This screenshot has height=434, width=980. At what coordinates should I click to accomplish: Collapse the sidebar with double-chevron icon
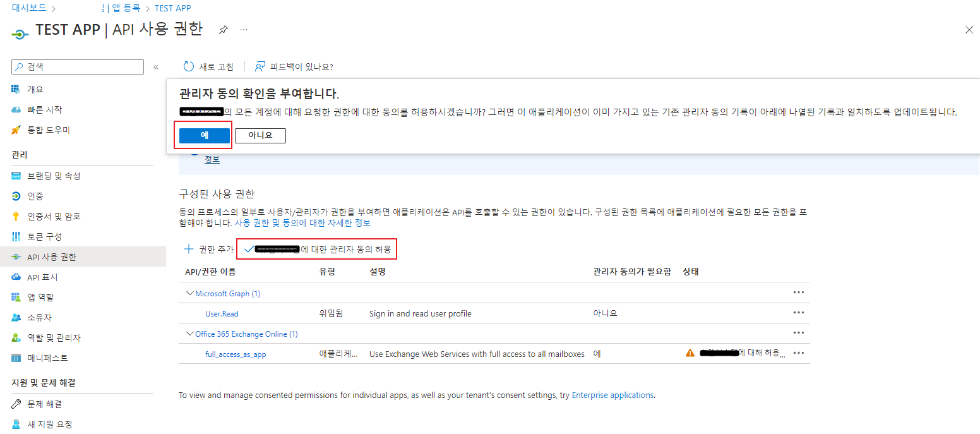click(x=156, y=67)
